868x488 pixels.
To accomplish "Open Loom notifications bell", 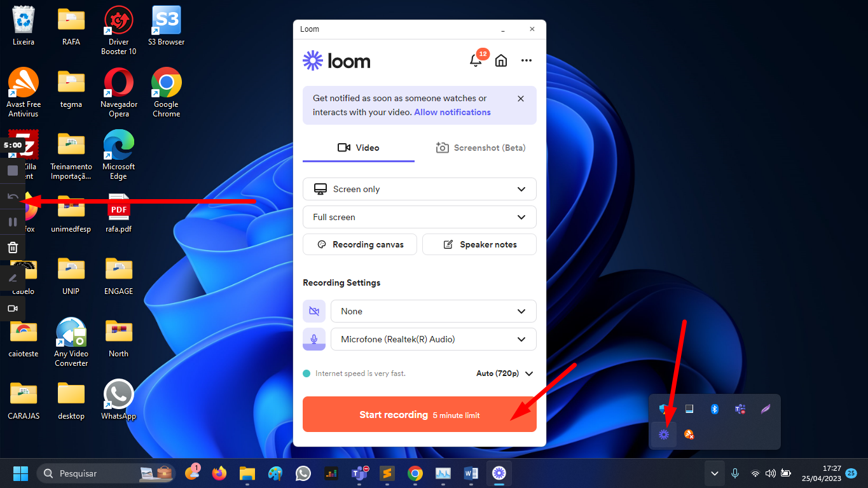I will pyautogui.click(x=475, y=60).
